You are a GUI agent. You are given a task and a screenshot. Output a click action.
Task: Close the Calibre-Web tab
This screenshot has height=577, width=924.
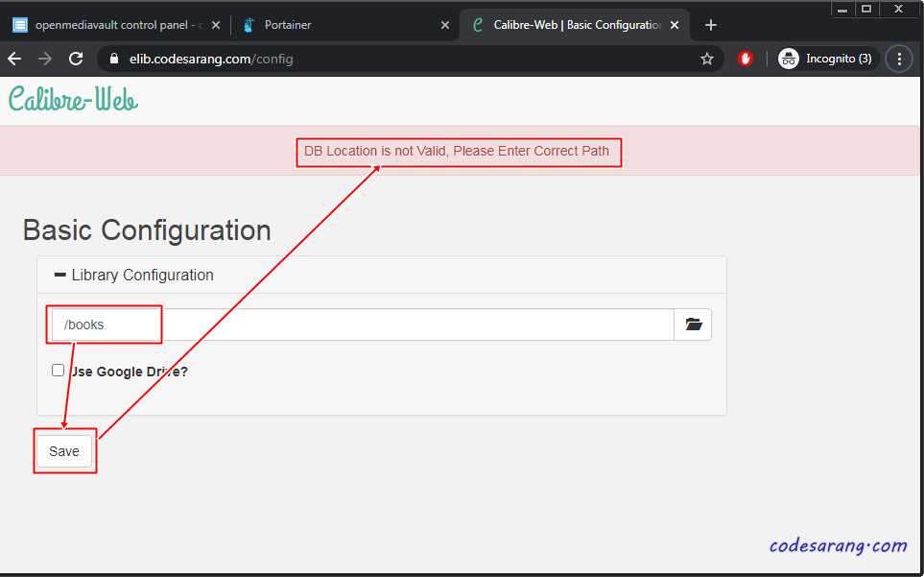pyautogui.click(x=675, y=25)
